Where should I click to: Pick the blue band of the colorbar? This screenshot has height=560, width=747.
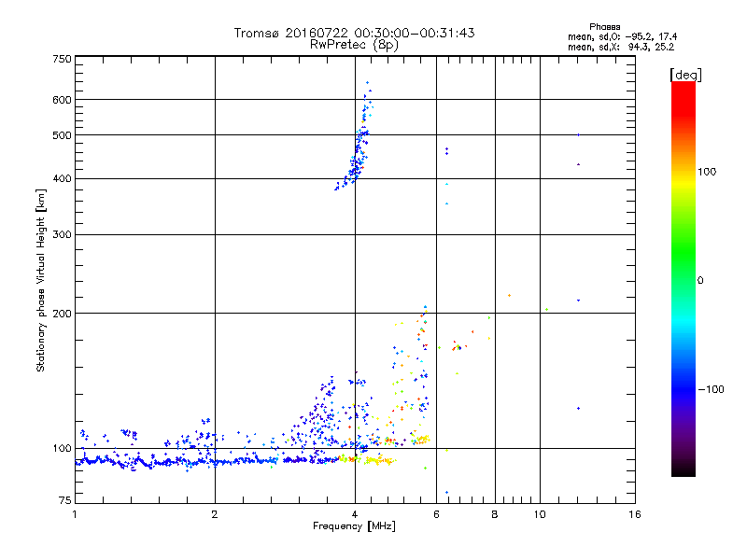point(683,383)
